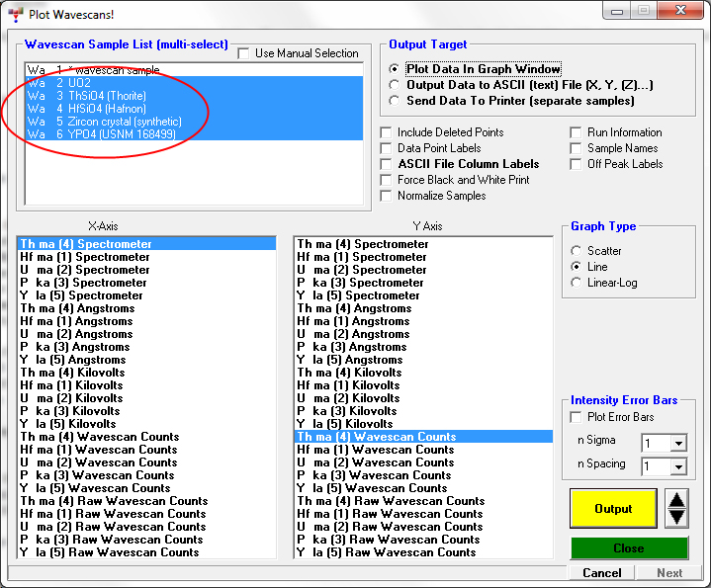Viewport: 711px width, 588px height.
Task: Click the up arrow beside Output button
Action: (x=676, y=499)
